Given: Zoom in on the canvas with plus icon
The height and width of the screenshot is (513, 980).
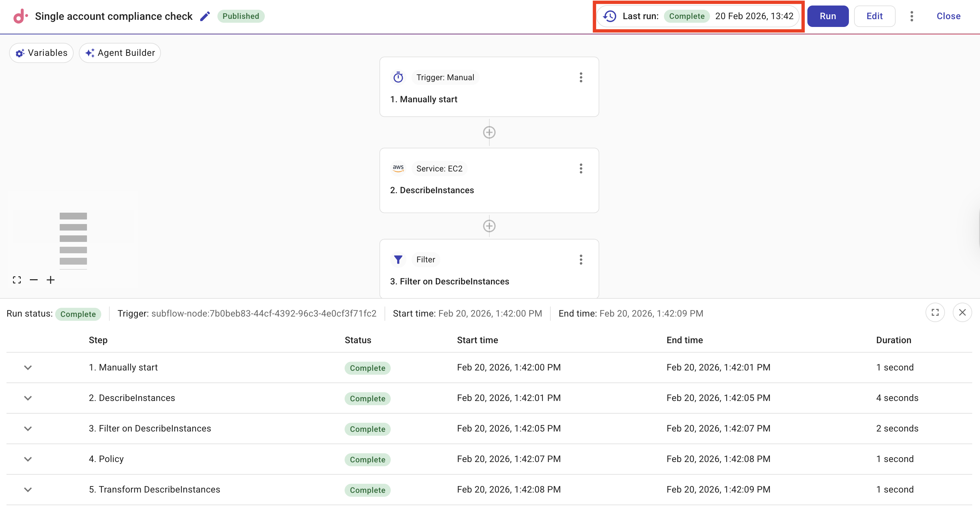Looking at the screenshot, I should tap(51, 280).
